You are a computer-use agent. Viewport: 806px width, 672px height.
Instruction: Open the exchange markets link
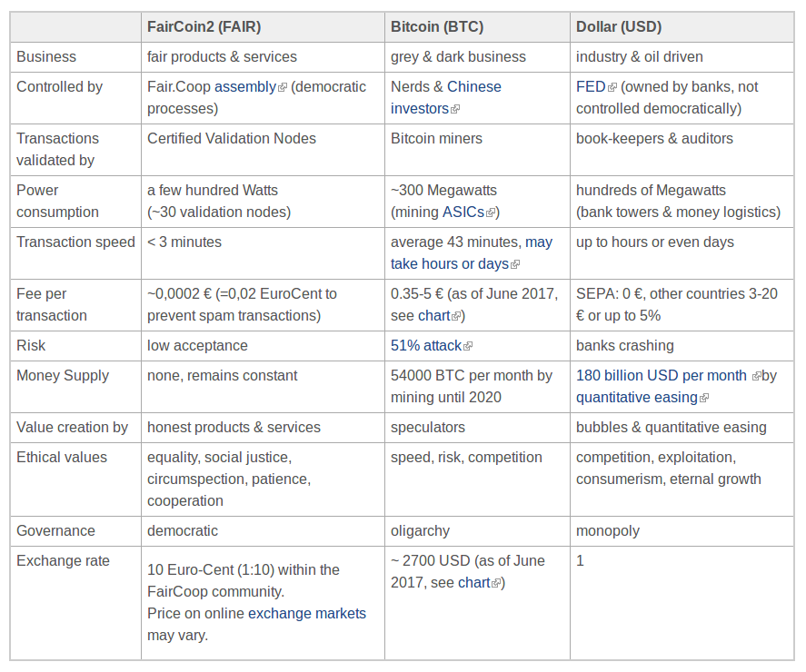pyautogui.click(x=307, y=614)
